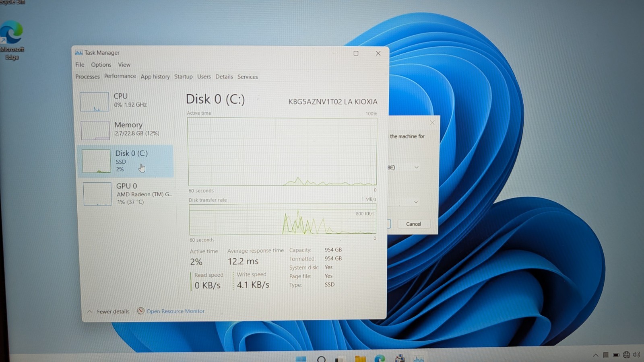Open the File menu in Task Manager
This screenshot has height=362, width=644.
80,65
